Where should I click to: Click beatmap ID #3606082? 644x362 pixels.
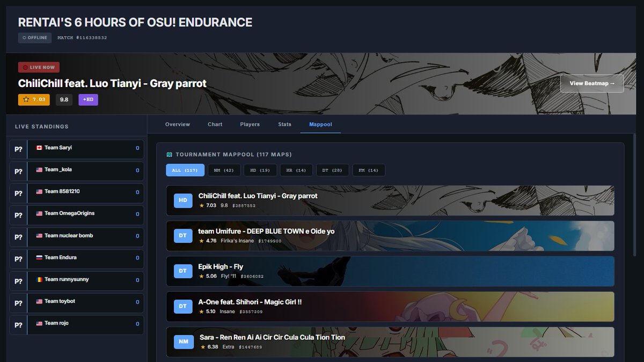[252, 277]
